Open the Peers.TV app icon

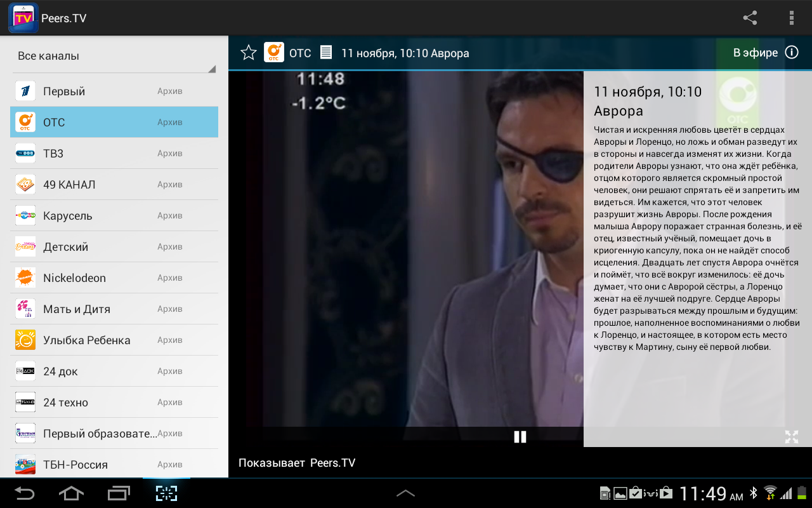coord(23,18)
